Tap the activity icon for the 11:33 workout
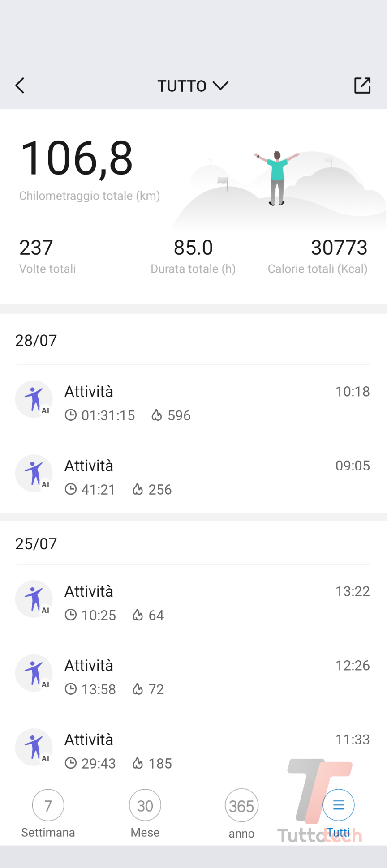Viewport: 387px width, 868px height. pos(34,747)
